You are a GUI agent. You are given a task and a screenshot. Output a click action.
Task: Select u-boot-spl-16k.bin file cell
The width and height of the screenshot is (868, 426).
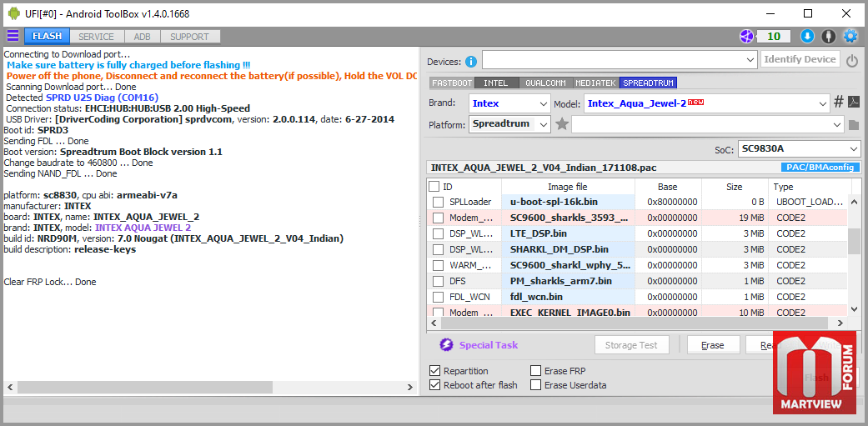[x=568, y=202]
